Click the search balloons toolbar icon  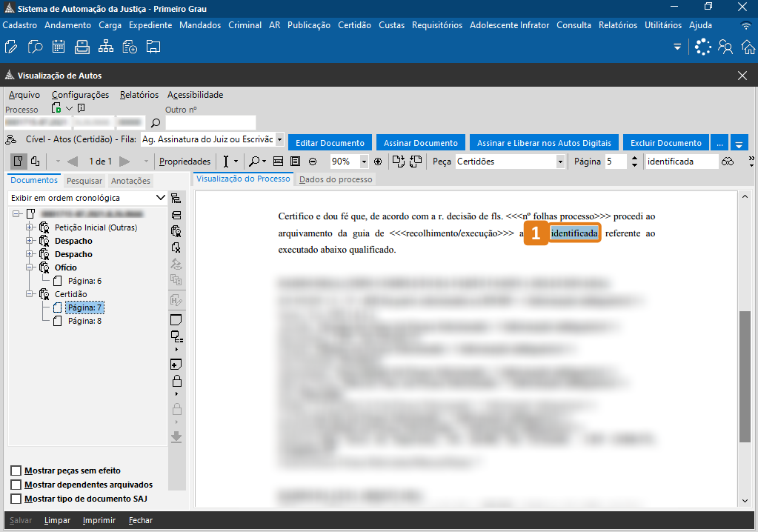point(36,47)
